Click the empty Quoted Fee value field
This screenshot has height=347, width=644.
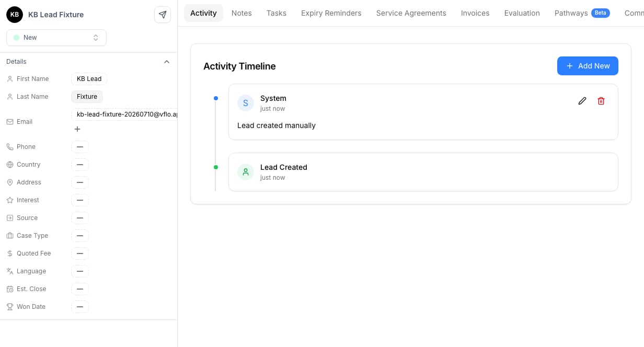coord(80,253)
